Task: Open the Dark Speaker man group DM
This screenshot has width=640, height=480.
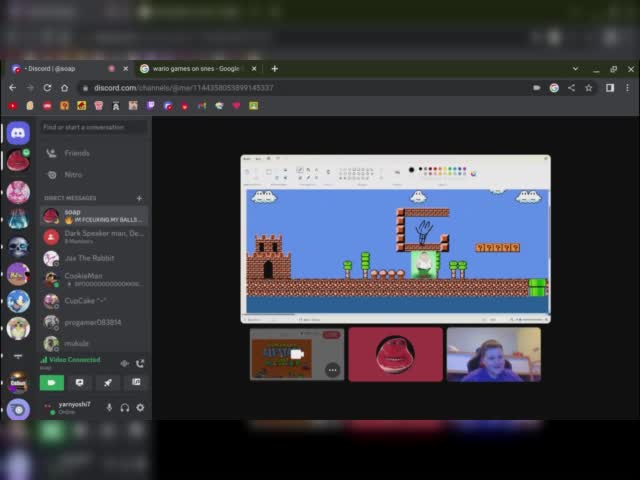Action: [x=94, y=237]
